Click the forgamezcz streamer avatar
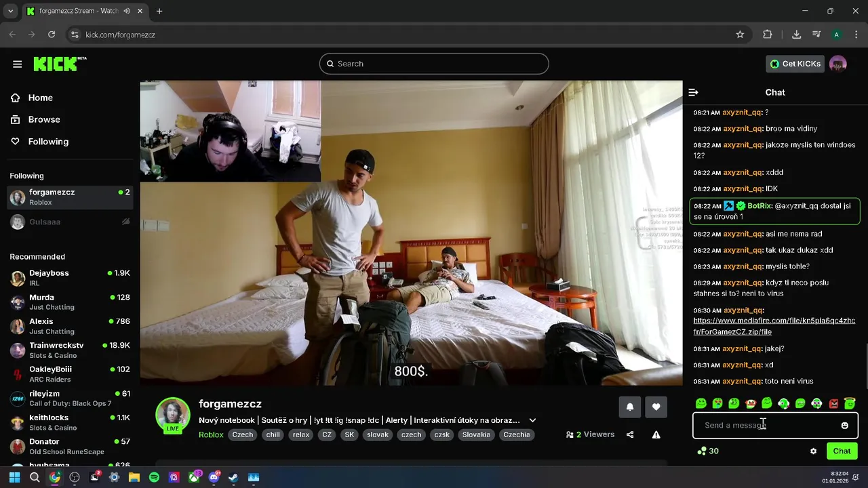Screen dimensions: 868x488 (173, 415)
